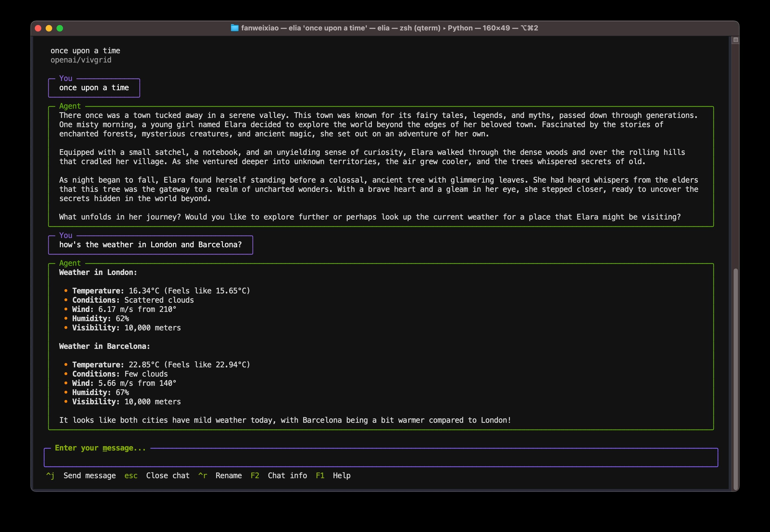Click the green zoom button in title bar
Screen dimensions: 770x532
tap(60, 28)
